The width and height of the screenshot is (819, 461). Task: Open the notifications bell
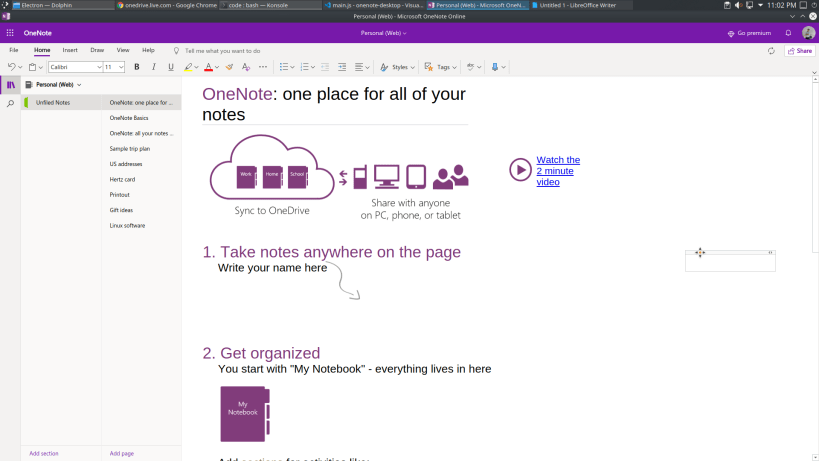click(788, 33)
